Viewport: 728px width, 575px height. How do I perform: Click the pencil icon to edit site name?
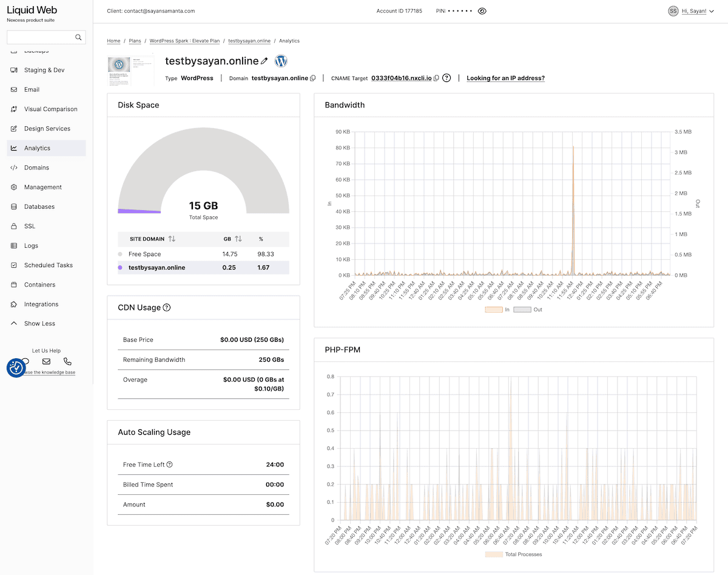(264, 61)
